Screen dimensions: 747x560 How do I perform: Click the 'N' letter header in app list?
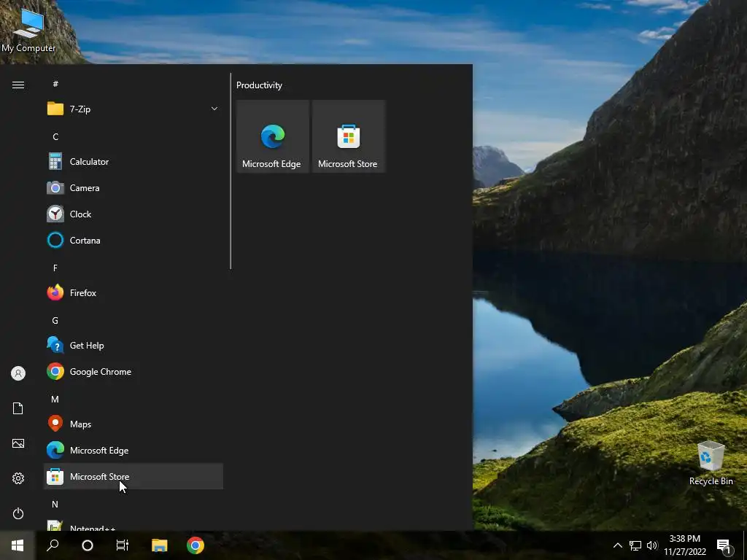(x=55, y=504)
